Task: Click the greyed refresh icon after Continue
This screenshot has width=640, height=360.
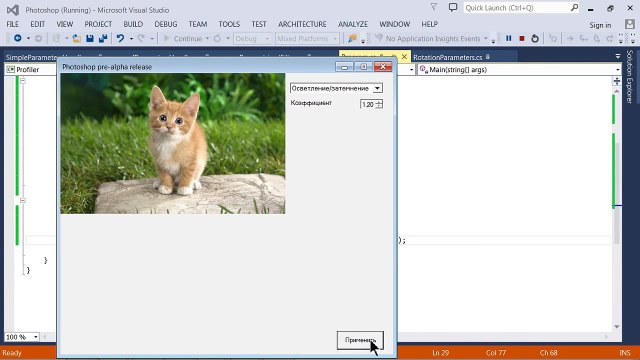Action: coord(217,39)
